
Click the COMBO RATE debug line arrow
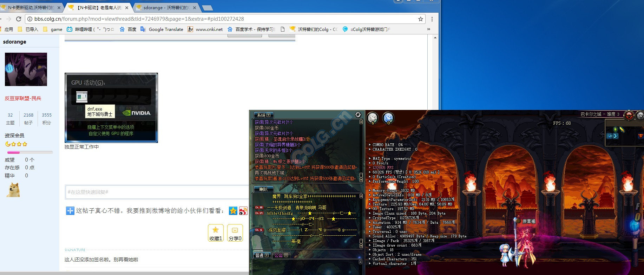point(370,145)
